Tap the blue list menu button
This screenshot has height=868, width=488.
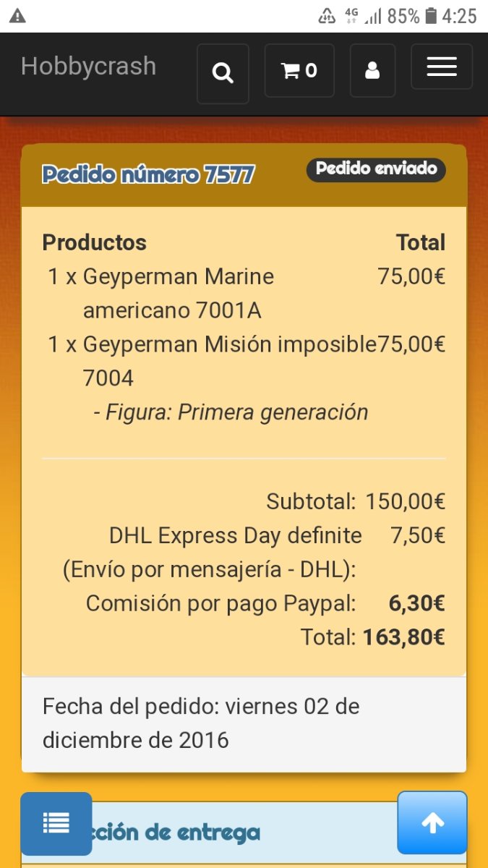tap(56, 823)
